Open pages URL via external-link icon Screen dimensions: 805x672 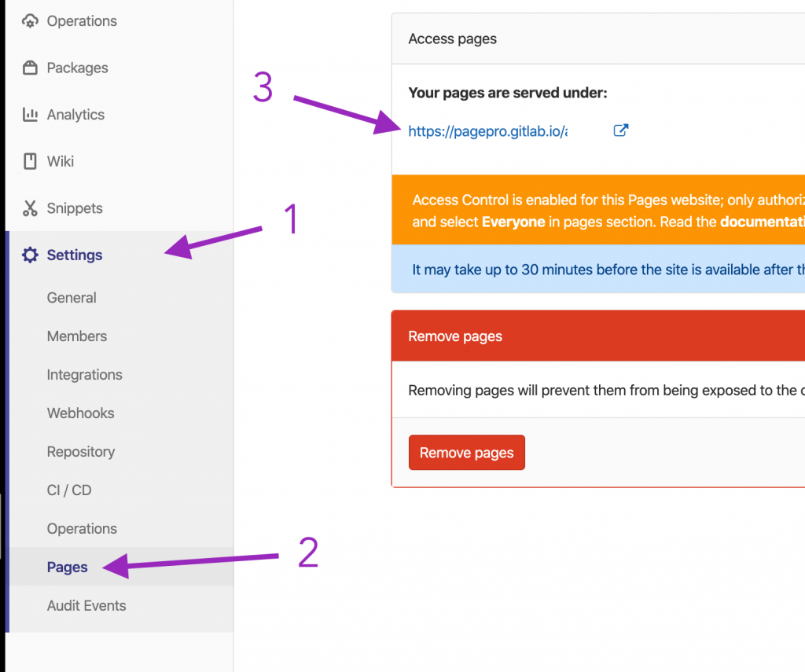[621, 130]
